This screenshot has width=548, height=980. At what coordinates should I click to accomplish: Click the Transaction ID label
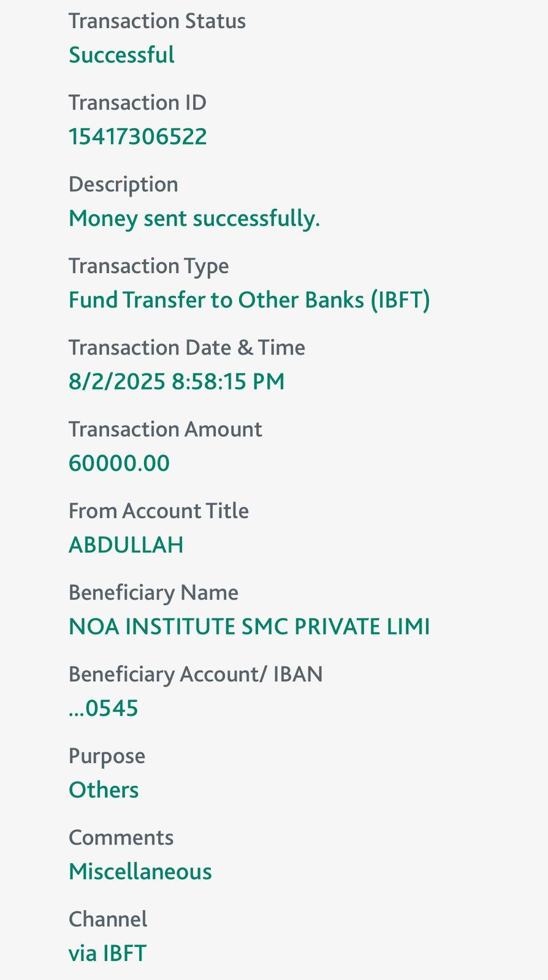tap(137, 102)
